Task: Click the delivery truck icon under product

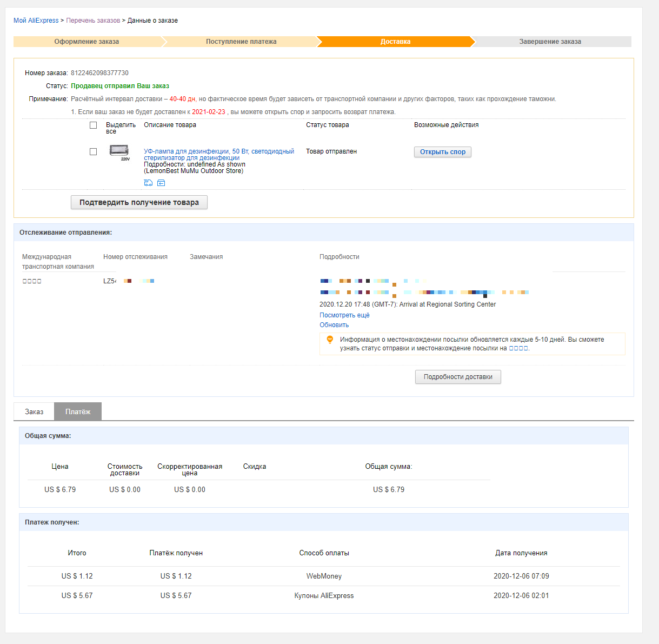Action: pos(148,183)
